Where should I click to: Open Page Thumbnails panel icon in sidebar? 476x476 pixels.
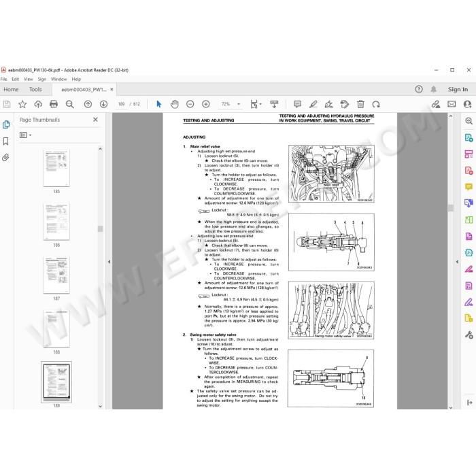(x=6, y=124)
